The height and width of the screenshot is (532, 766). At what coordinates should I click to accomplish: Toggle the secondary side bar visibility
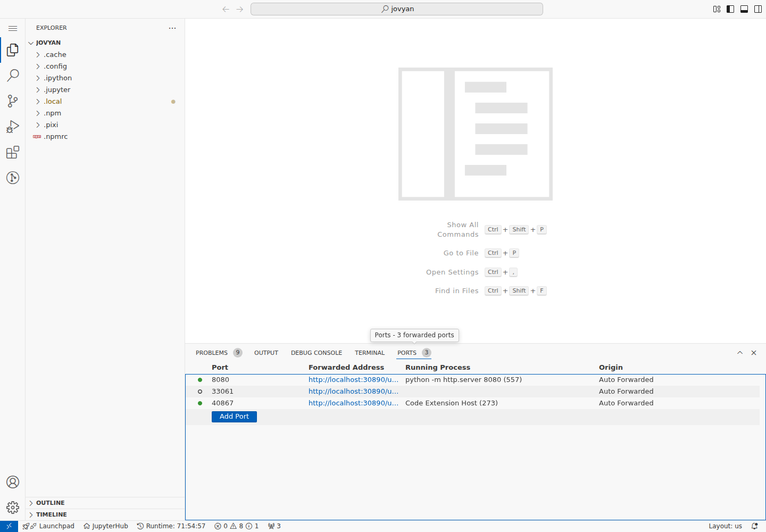point(758,9)
